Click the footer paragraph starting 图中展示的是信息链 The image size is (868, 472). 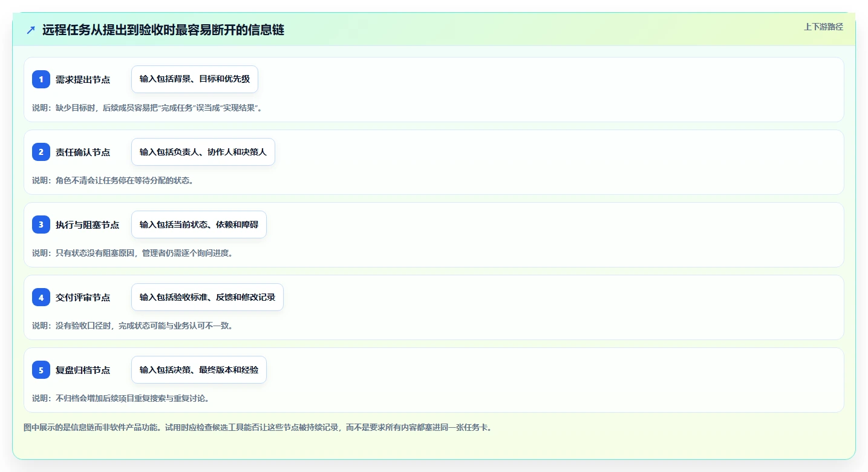coord(258,427)
